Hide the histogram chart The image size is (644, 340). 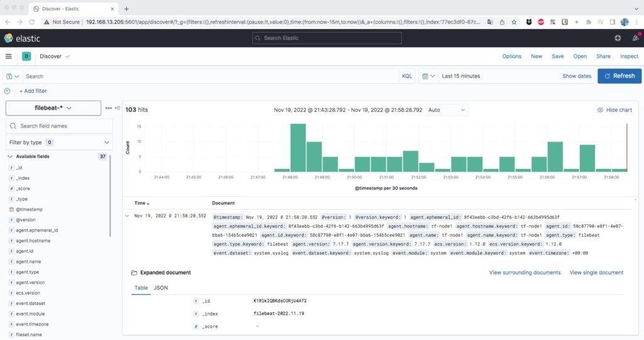614,110
